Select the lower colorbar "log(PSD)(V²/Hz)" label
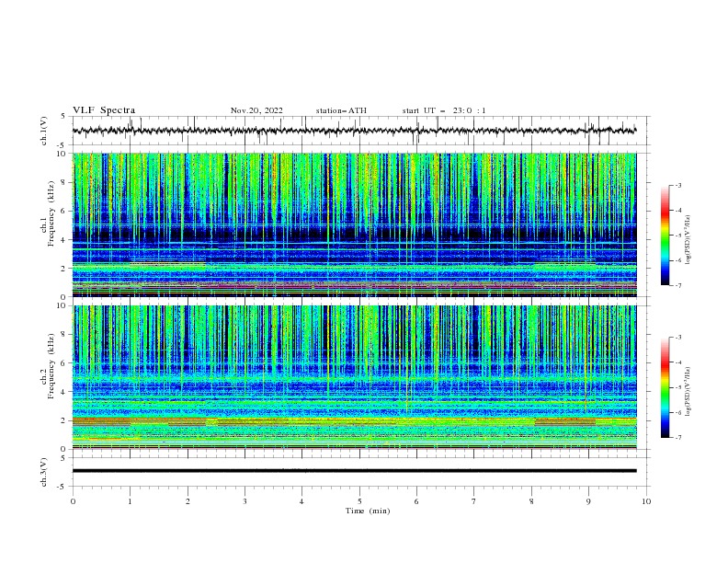Screen dimensions: 728x563 click(688, 391)
